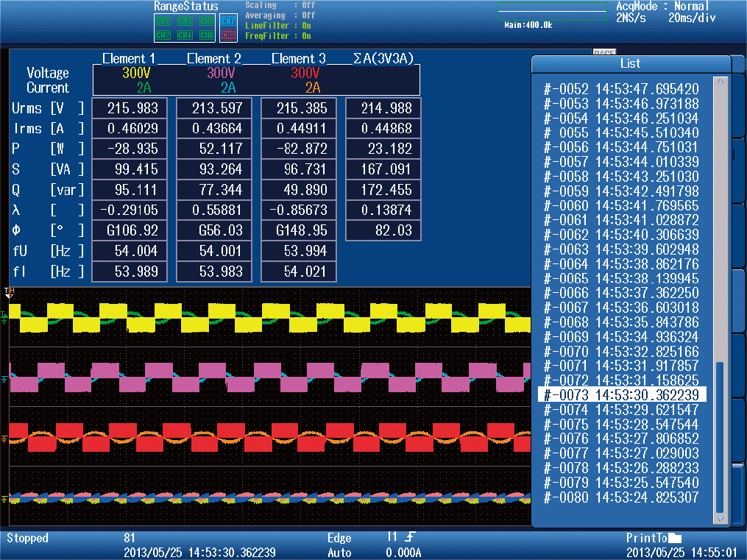Click the CH6 channel status icon
Viewport: 747px width, 560px height.
coord(206,33)
